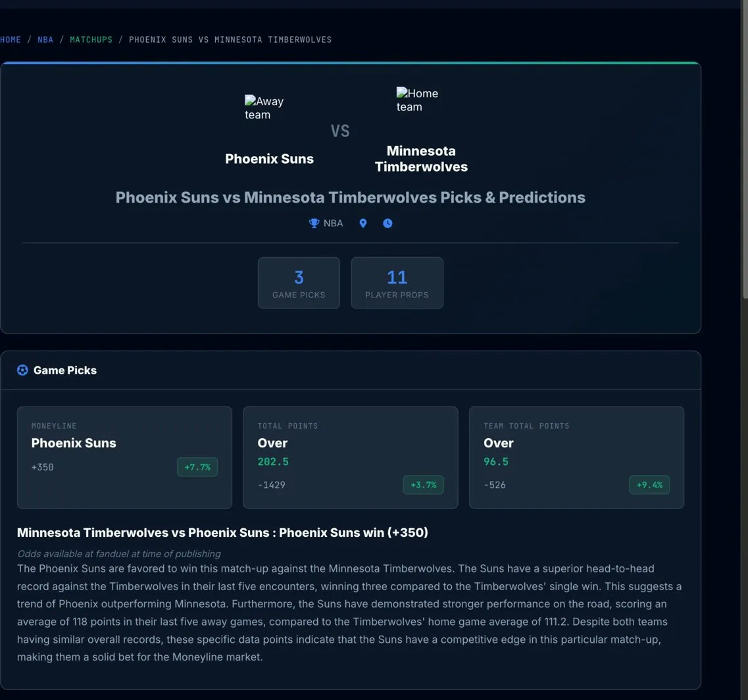Screen dimensions: 748x700
Task: Click the Game Picks section heading
Action: 65,370
